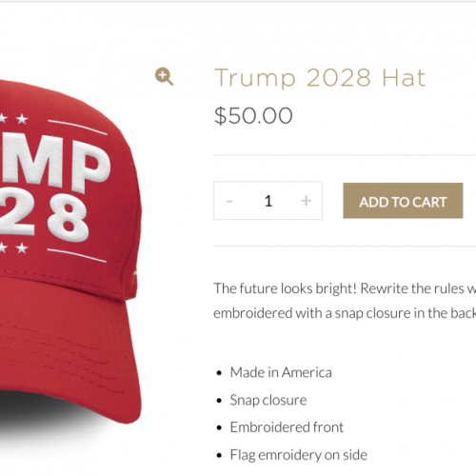
Task: Select the Made in America bullet
Action: [x=281, y=372]
